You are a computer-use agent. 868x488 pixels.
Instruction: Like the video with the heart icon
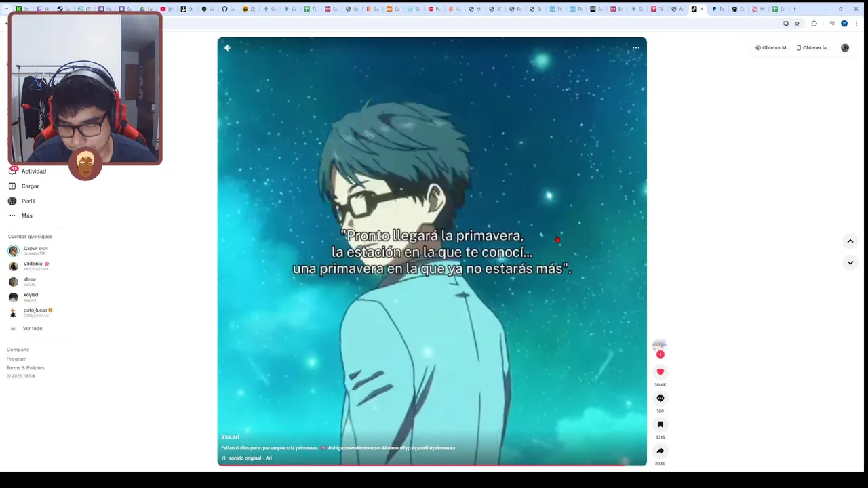pos(660,371)
